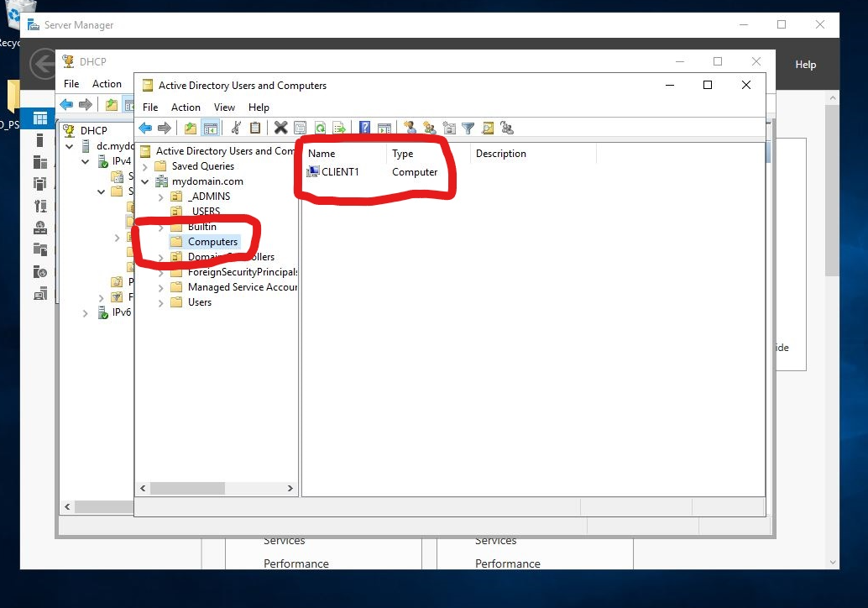This screenshot has height=608, width=868.
Task: Select mydomain.com in the ADUC tree
Action: tap(207, 181)
